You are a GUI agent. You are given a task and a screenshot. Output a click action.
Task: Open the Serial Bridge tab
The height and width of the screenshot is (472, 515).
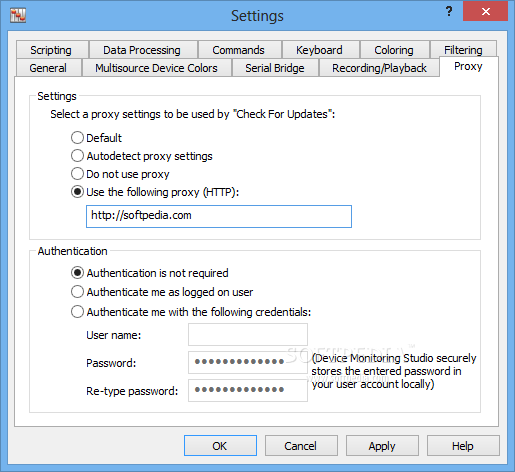click(275, 68)
